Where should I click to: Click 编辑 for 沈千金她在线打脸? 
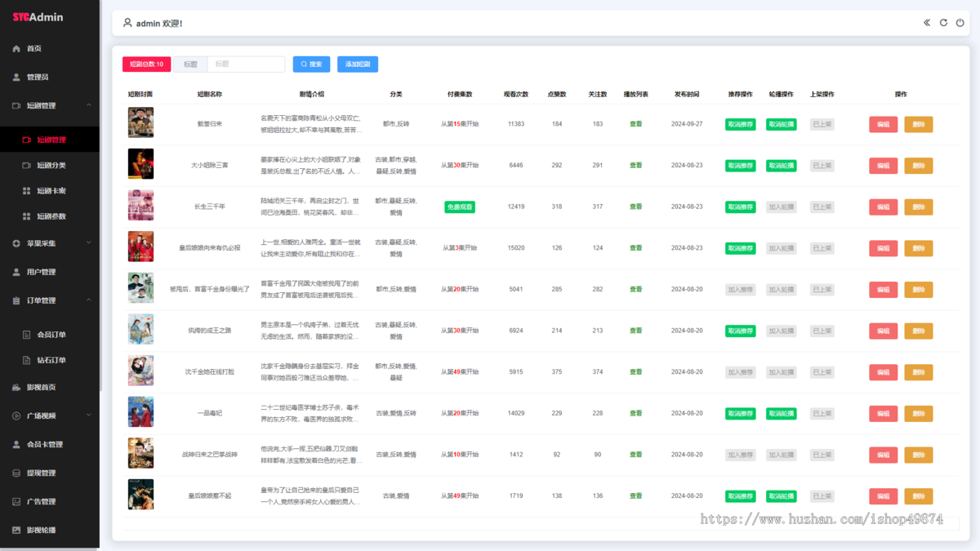click(883, 372)
